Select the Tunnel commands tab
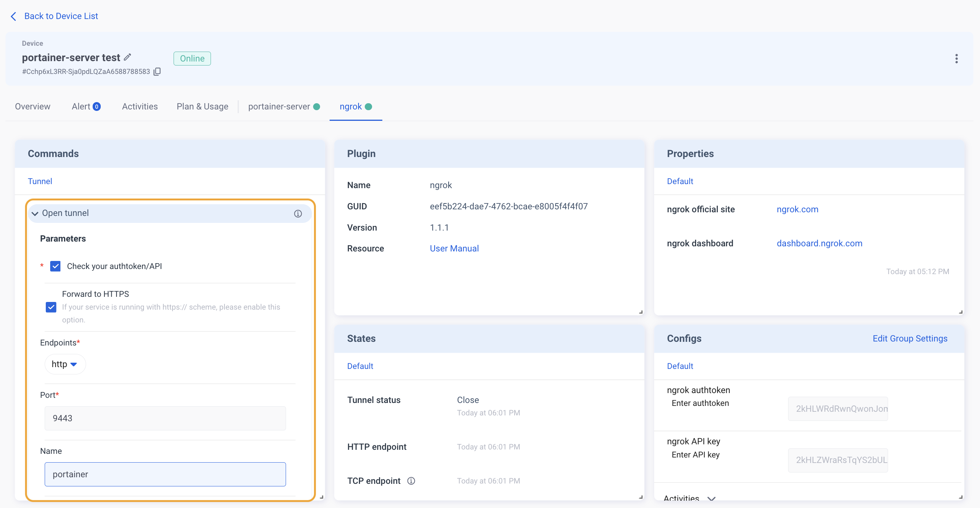Image resolution: width=980 pixels, height=508 pixels. click(x=40, y=182)
